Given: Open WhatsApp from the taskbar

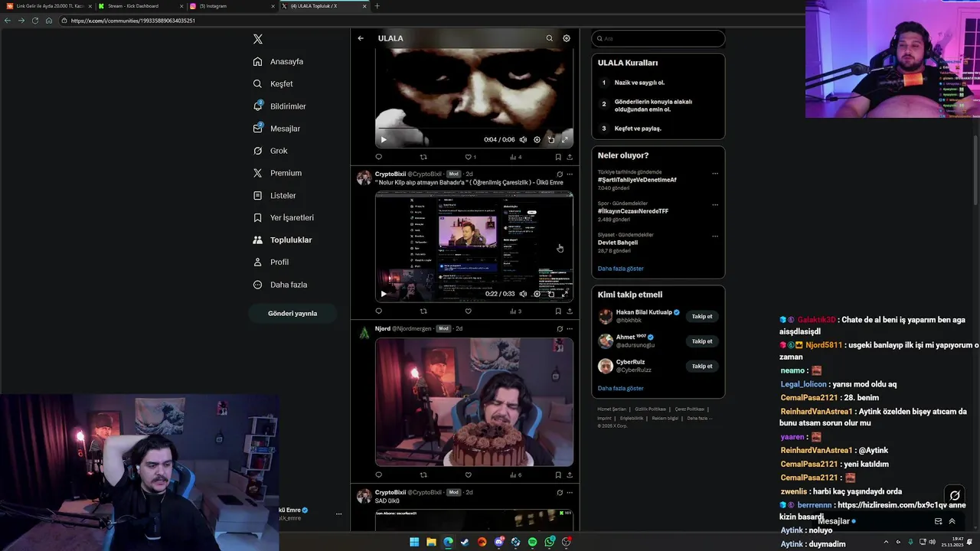Looking at the screenshot, I should tap(550, 542).
